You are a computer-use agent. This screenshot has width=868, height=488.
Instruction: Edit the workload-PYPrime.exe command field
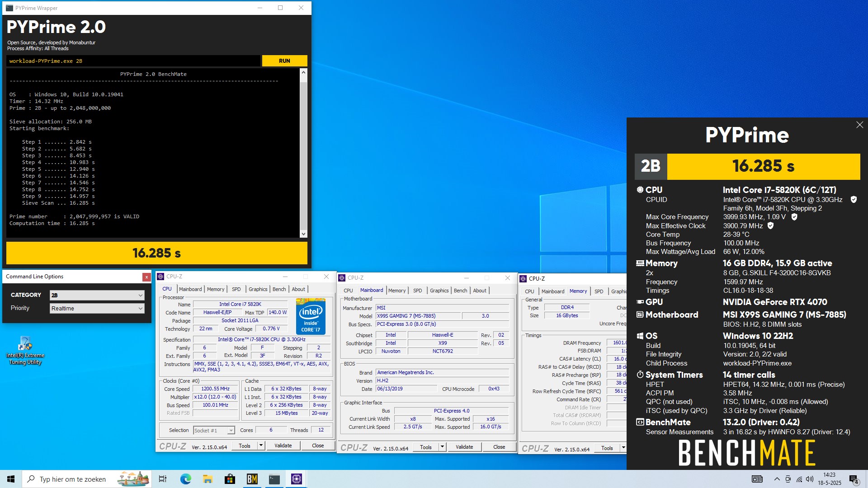point(133,61)
